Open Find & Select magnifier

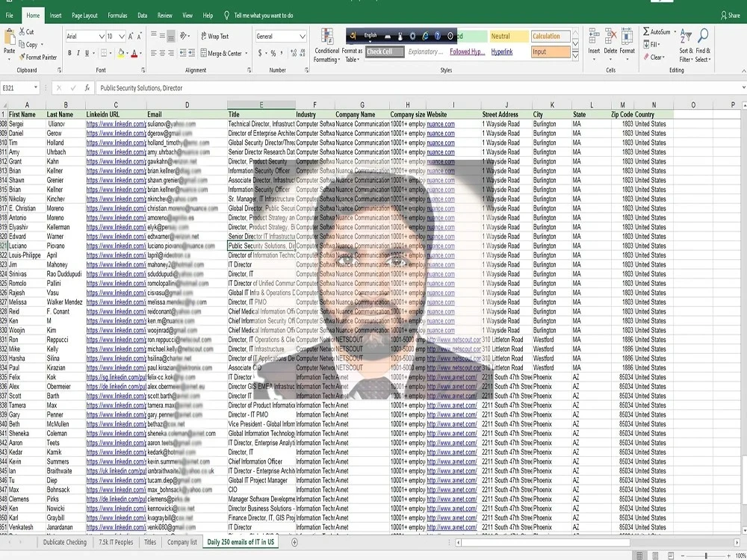click(x=703, y=46)
